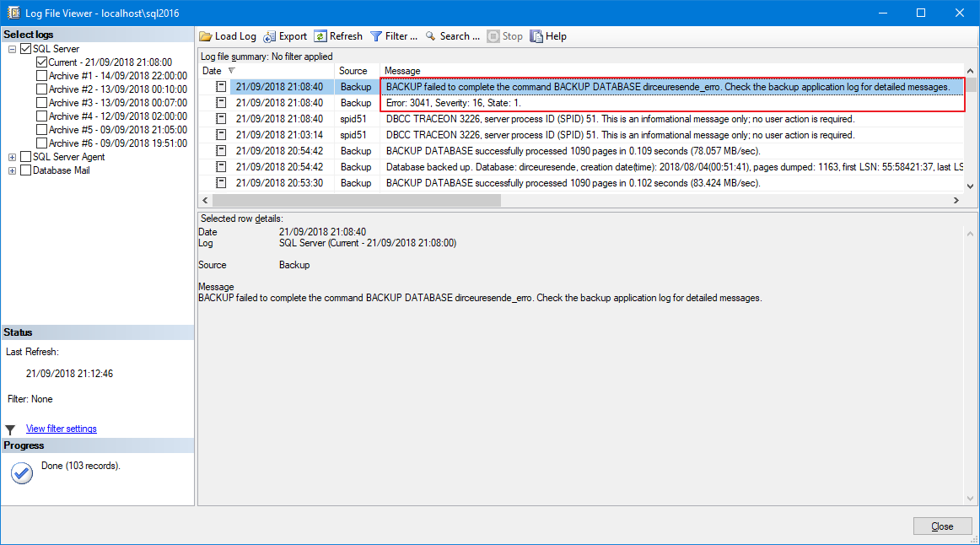Select the Error: 3041 Severity: 16 row
Screen dimensions: 980x545
click(590, 102)
